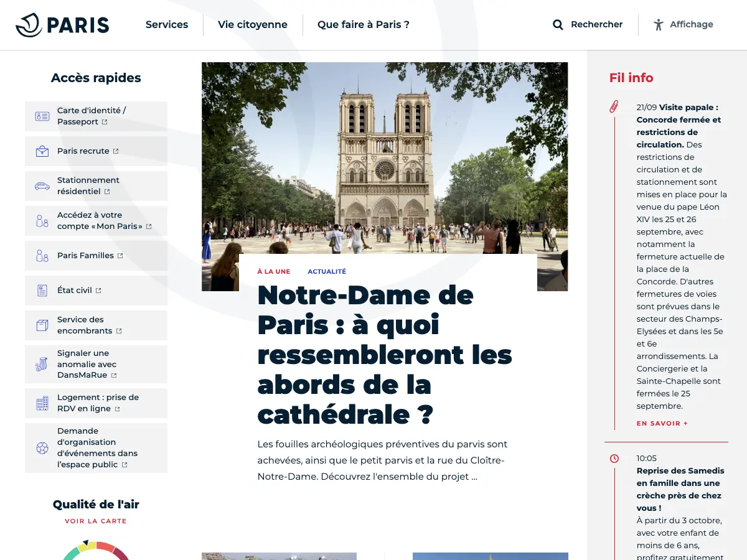Viewport: 747px width, 560px height.
Task: Open the Que faire à Paris ? menu
Action: click(364, 25)
